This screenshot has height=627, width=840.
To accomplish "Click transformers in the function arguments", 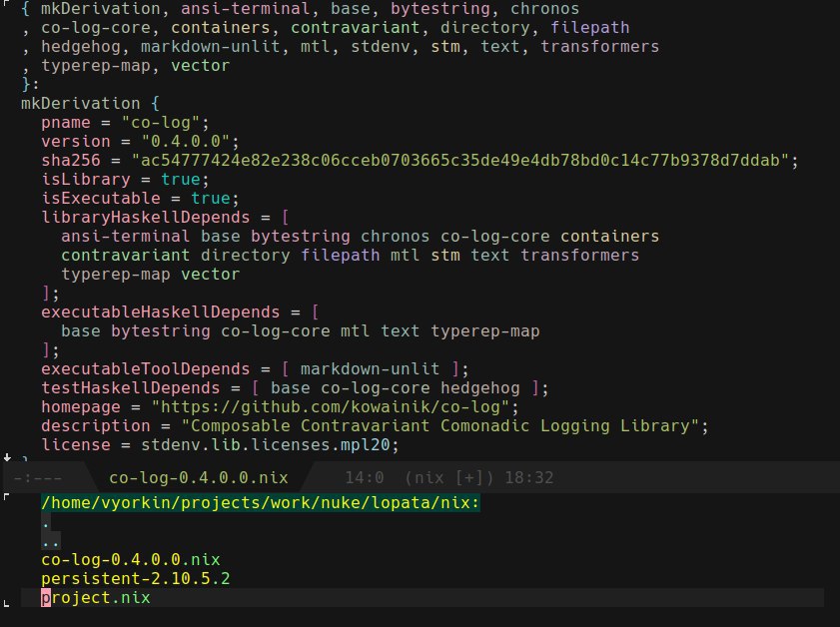I will tap(599, 47).
